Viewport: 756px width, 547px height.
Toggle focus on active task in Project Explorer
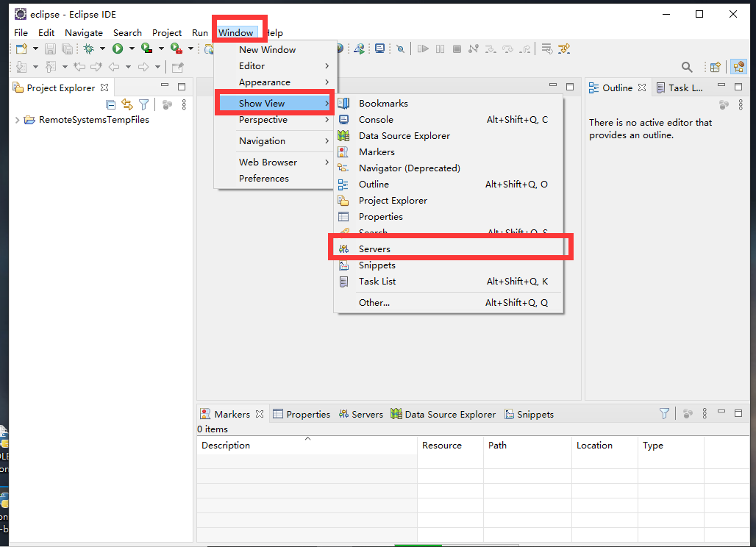(x=167, y=104)
